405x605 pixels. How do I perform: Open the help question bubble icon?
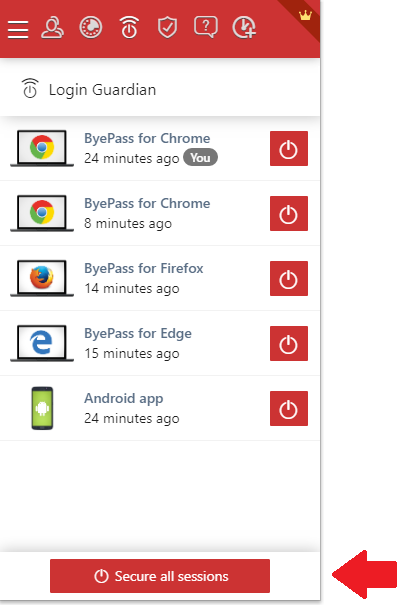click(x=206, y=27)
